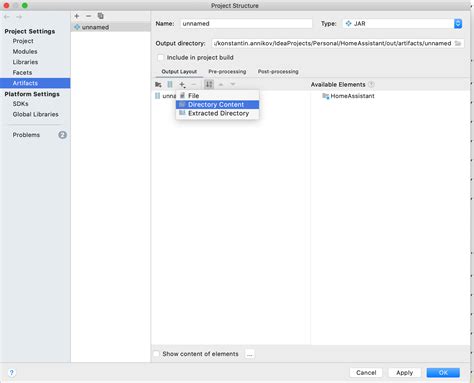Select the unnamed artifact in the list
Screen dimensions: 474x383
point(111,27)
